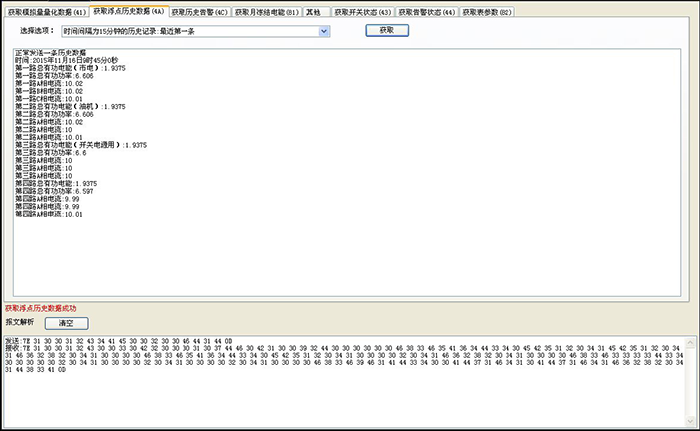Select the 获取表参数 (B2) tab
The height and width of the screenshot is (431, 700).
point(487,12)
